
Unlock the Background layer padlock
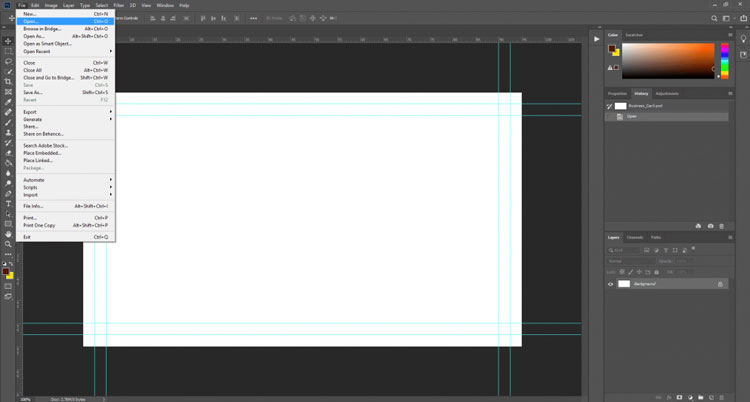pyautogui.click(x=720, y=284)
